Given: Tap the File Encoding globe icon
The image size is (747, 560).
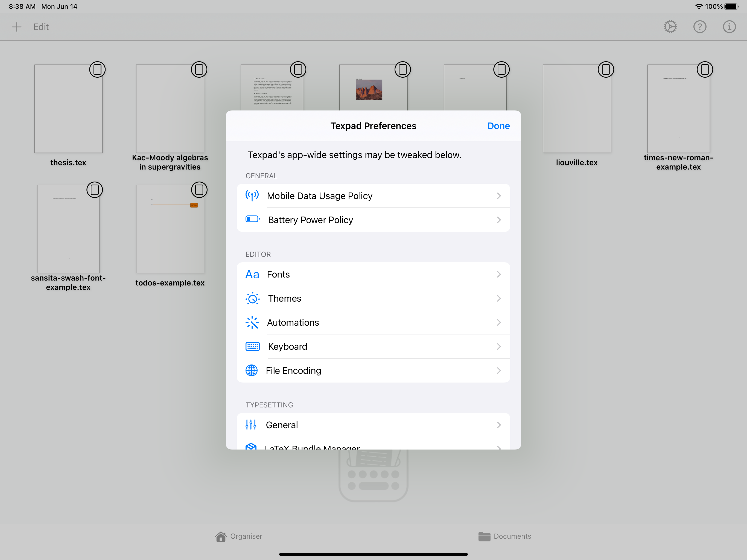Looking at the screenshot, I should click(x=252, y=371).
